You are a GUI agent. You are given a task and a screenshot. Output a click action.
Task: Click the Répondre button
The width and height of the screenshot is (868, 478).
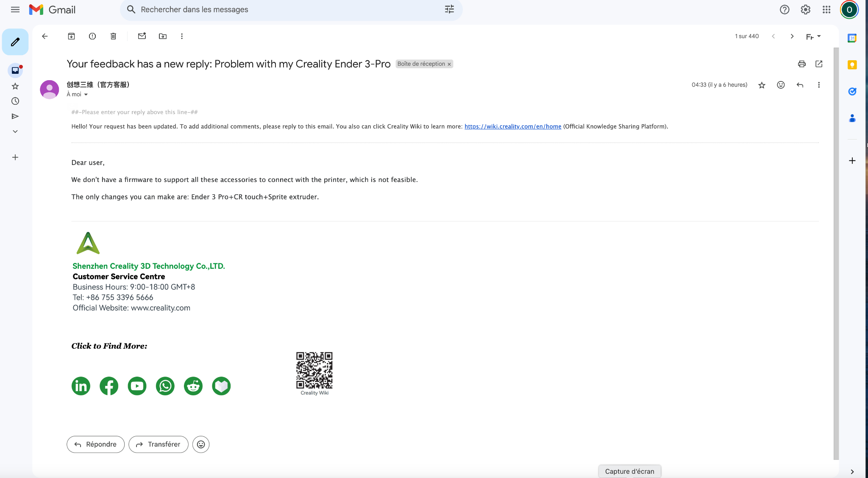(x=95, y=444)
